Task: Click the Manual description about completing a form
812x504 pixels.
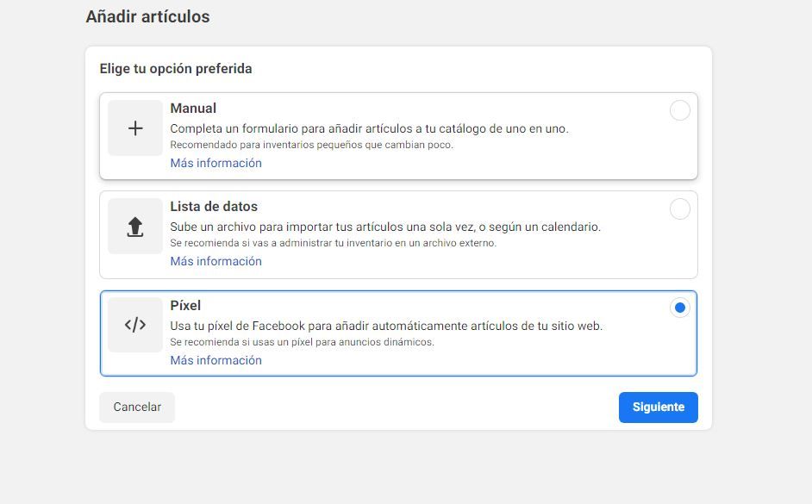Action: tap(369, 128)
